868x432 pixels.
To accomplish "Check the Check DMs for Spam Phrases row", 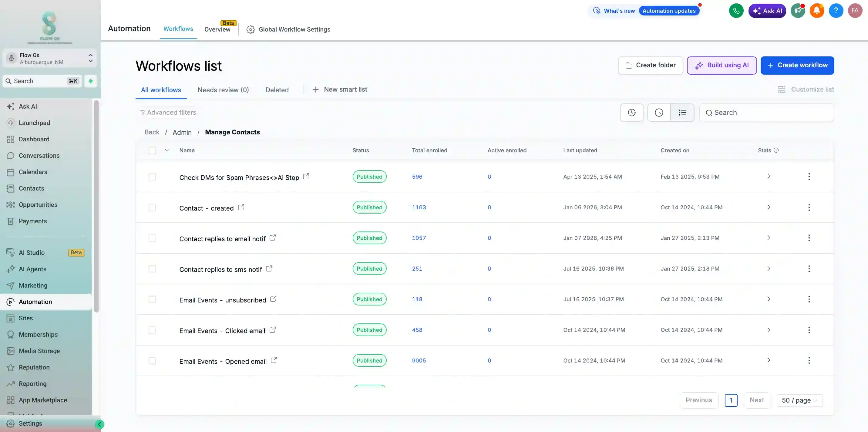I will [x=152, y=177].
